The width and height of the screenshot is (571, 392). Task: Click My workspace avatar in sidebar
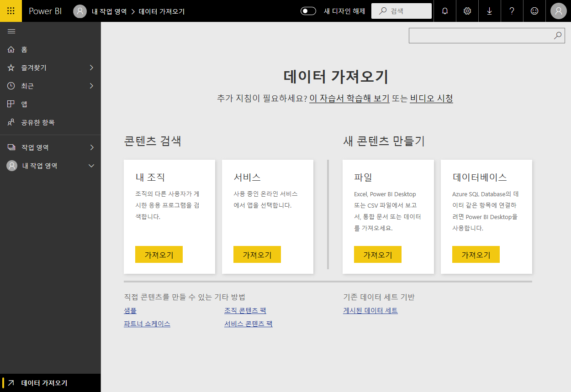(x=12, y=166)
